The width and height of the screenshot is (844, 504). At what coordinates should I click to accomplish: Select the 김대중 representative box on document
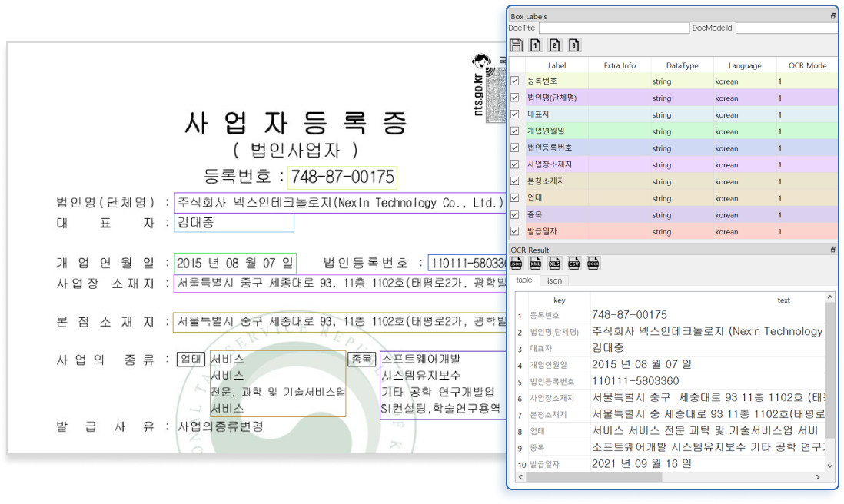point(234,223)
